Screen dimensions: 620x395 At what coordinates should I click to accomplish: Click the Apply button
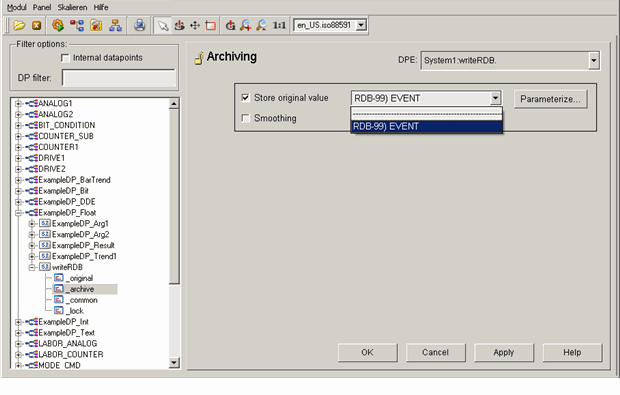coord(504,352)
